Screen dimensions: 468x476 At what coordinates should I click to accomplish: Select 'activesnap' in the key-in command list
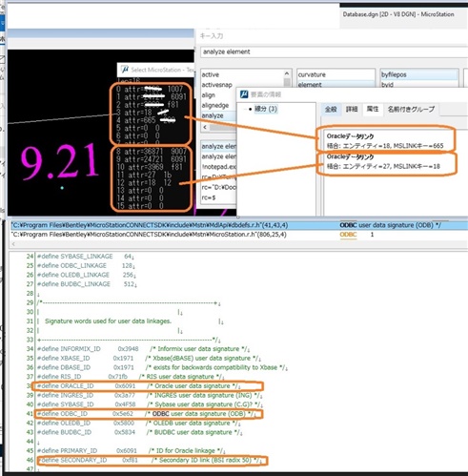coord(216,85)
